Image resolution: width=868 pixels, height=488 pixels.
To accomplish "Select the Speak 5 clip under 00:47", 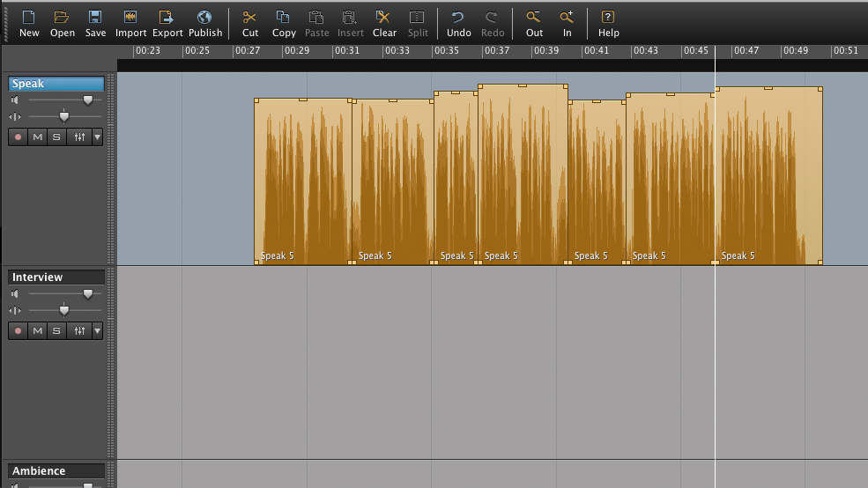I will [x=769, y=176].
